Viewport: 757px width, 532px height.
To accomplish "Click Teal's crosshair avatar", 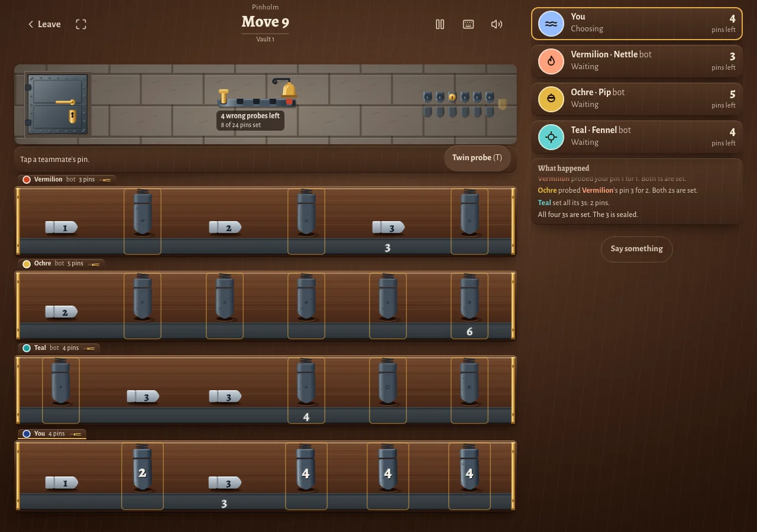I will coord(551,137).
